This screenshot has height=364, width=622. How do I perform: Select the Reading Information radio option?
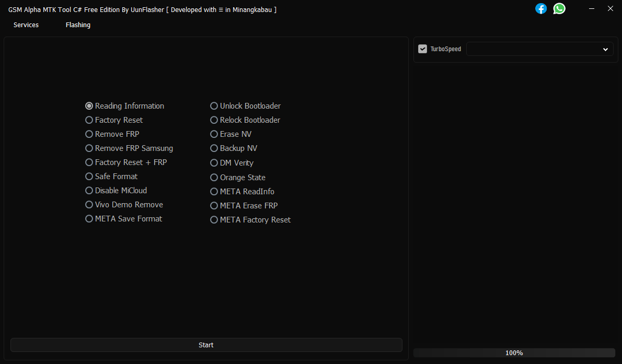click(89, 106)
